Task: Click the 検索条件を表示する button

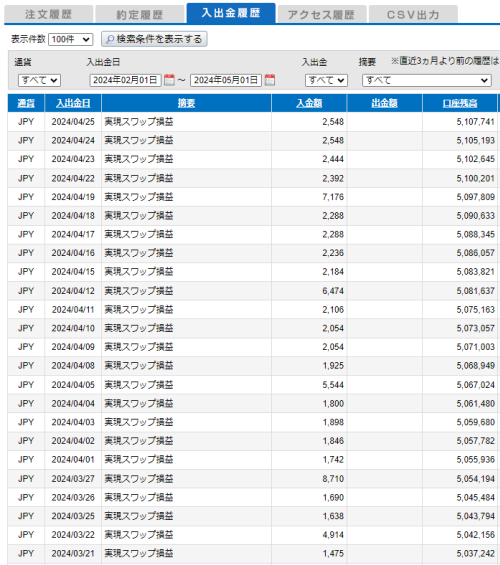Action: coord(154,39)
